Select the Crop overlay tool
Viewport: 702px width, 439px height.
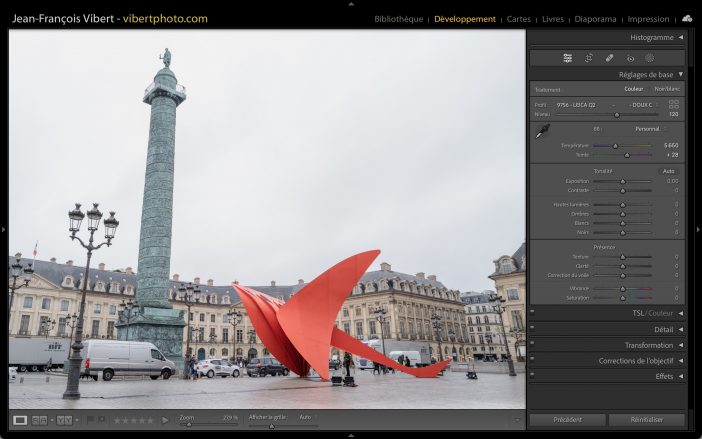pyautogui.click(x=589, y=58)
